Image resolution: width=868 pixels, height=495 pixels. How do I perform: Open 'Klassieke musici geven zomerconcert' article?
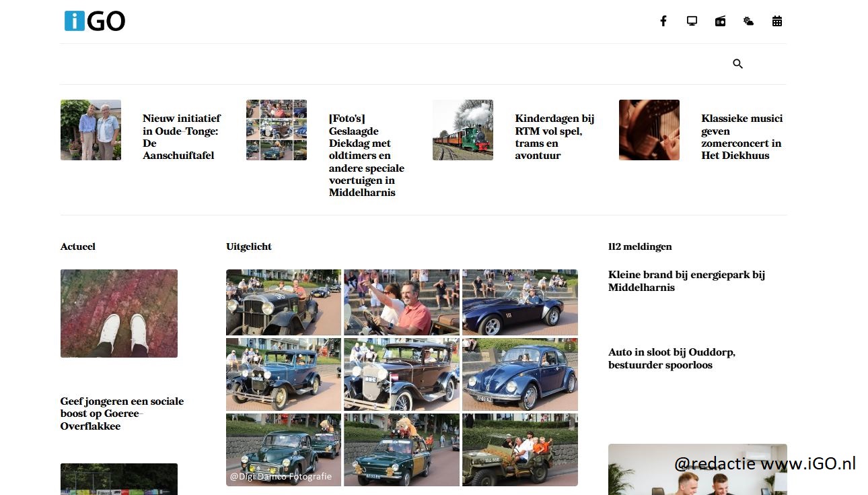click(x=742, y=137)
